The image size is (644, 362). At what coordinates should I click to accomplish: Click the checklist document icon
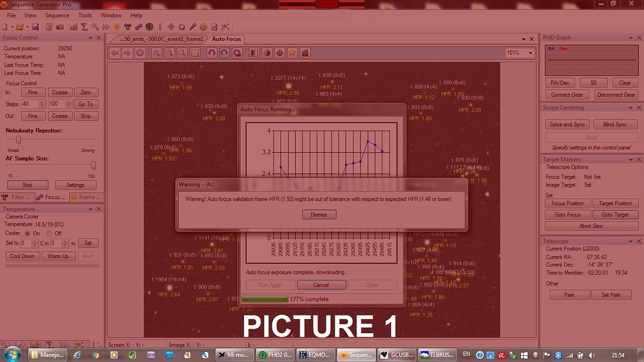(214, 26)
